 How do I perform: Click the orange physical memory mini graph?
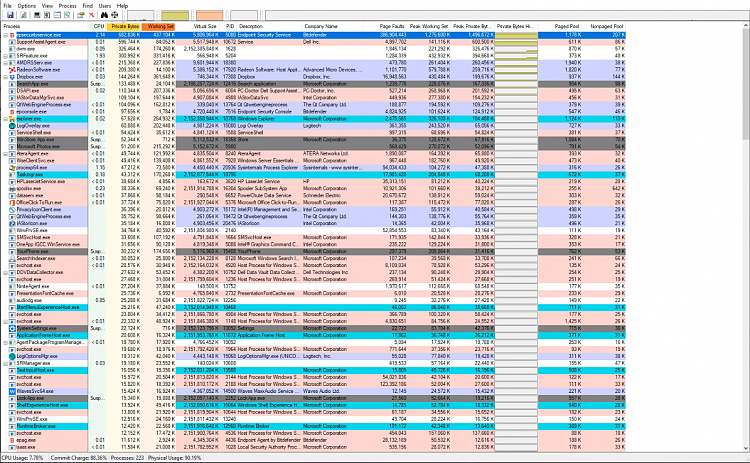210,15
